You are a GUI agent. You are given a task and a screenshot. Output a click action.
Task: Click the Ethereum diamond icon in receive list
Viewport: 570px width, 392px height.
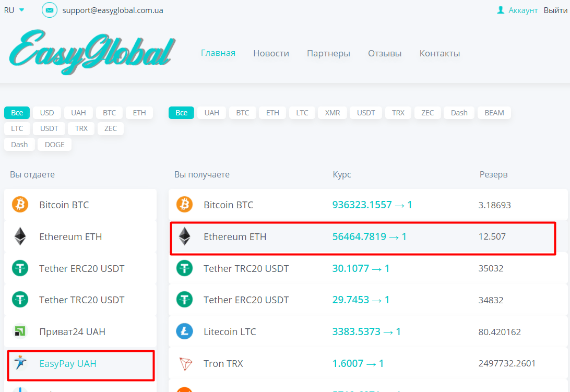pos(184,236)
